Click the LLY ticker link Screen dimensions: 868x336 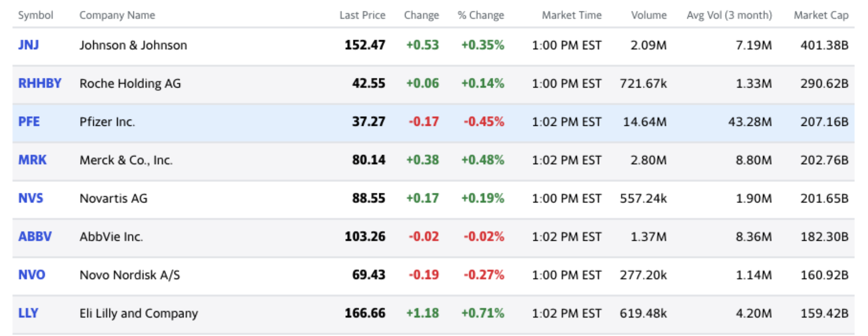28,313
